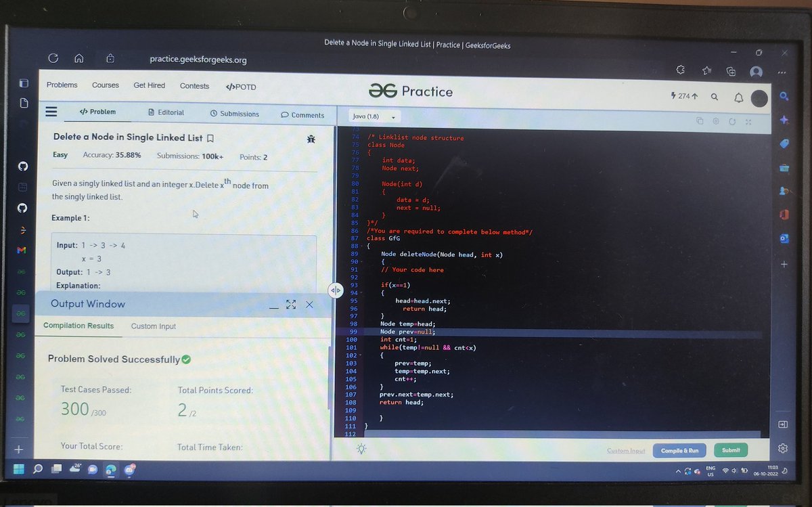Switch to the Problem tab
The image size is (812, 507).
pos(97,112)
